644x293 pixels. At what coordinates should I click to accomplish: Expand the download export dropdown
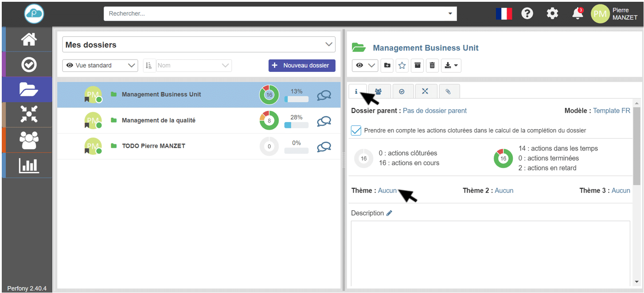pos(451,66)
